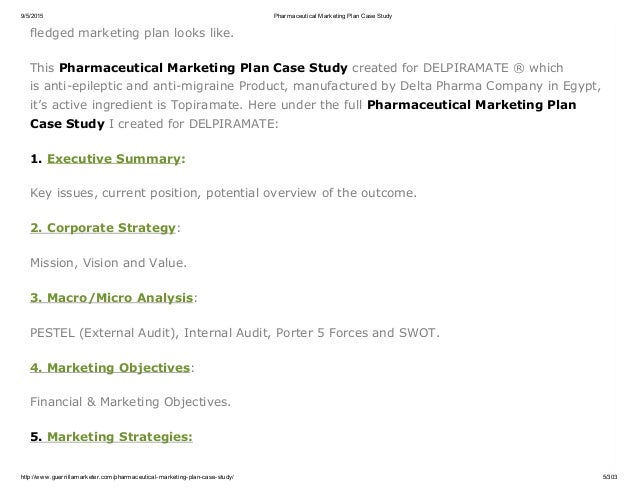Open the 3. Macro/Micro Analysis link
638x493 pixels.
pos(111,297)
